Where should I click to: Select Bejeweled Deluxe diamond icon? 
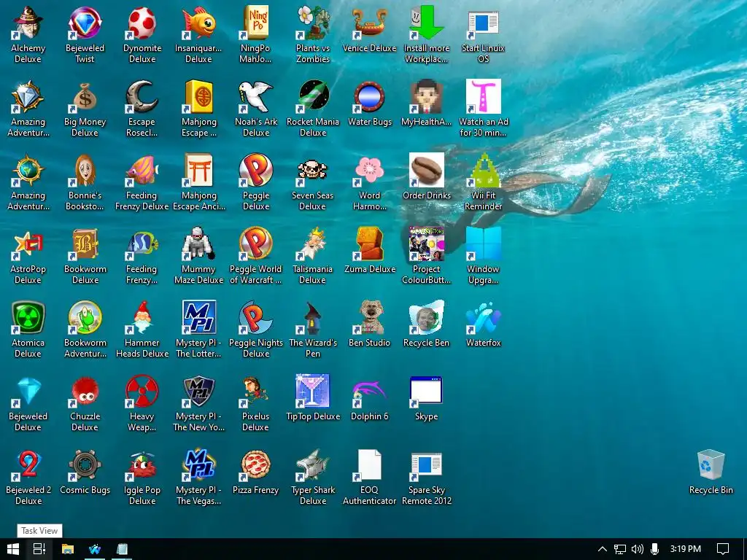(28, 392)
